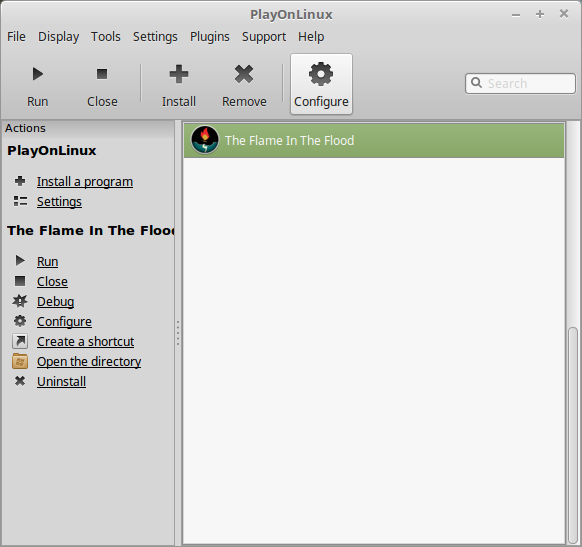Click the Create a shortcut arrow icon
The height and width of the screenshot is (547, 582).
coord(20,341)
